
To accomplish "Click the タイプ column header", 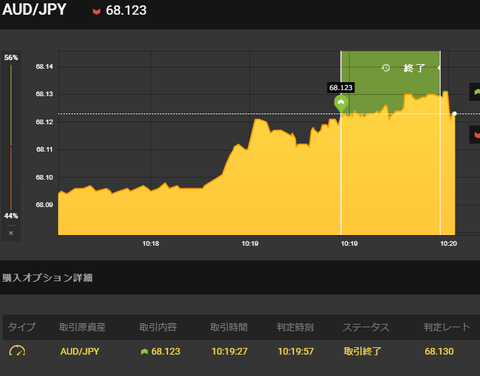I will click(x=21, y=327).
